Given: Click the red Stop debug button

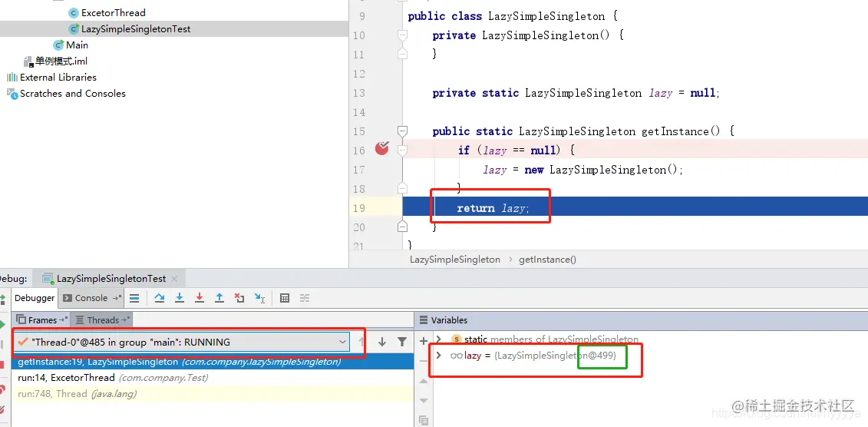Looking at the screenshot, I should tap(3, 366).
